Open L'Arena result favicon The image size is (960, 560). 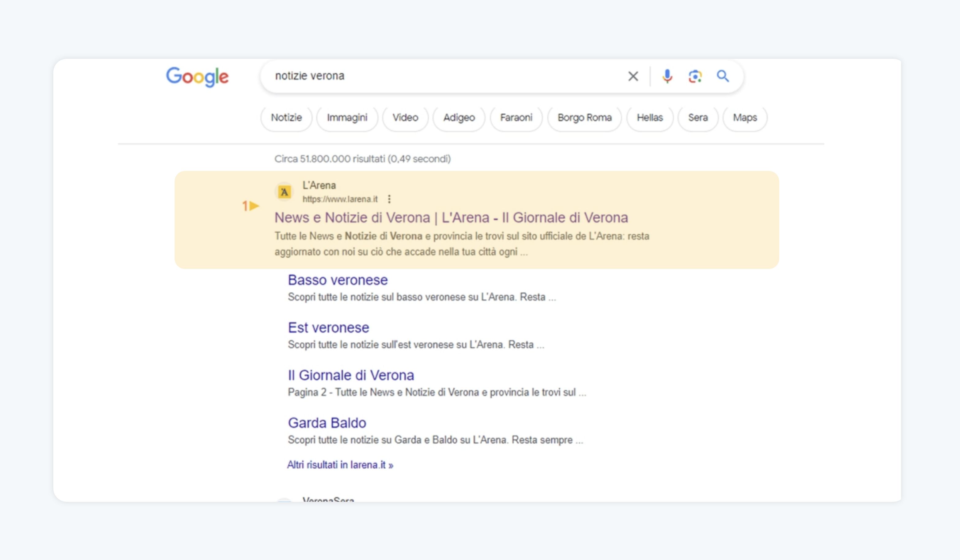[x=284, y=192]
